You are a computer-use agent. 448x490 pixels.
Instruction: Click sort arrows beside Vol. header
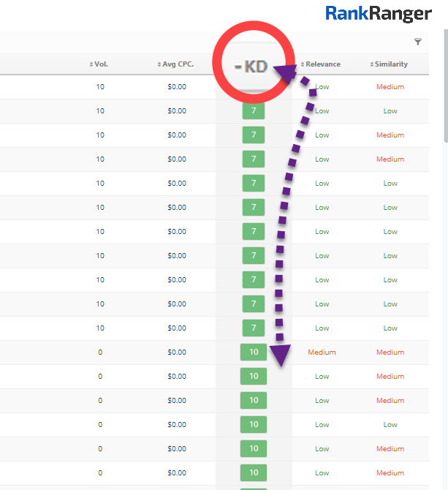click(x=91, y=64)
